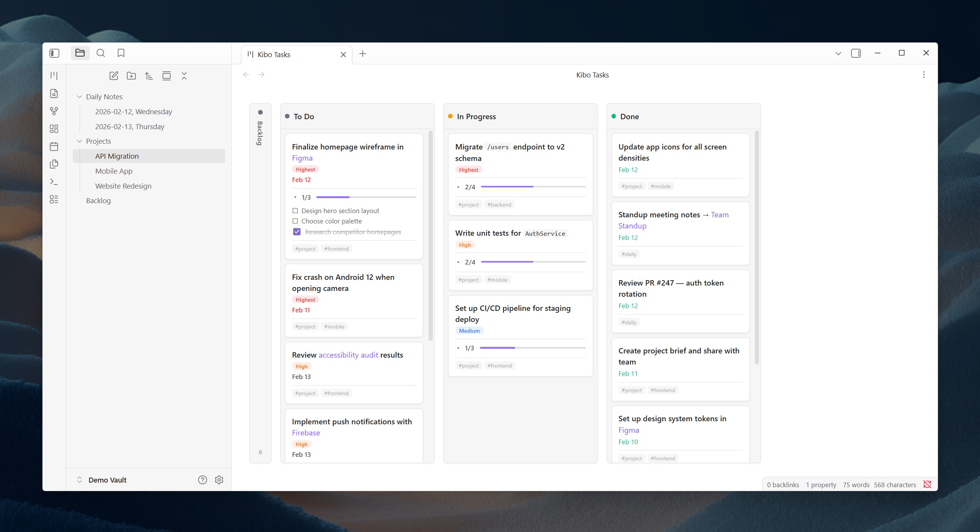Open the bookmarks panel icon

click(x=121, y=53)
